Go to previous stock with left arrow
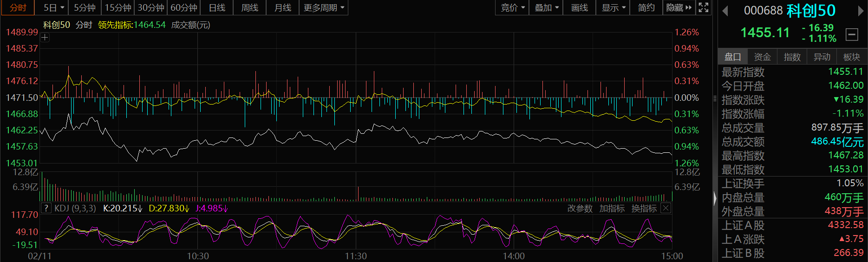Screen dimensions: 868x262 click(725, 11)
